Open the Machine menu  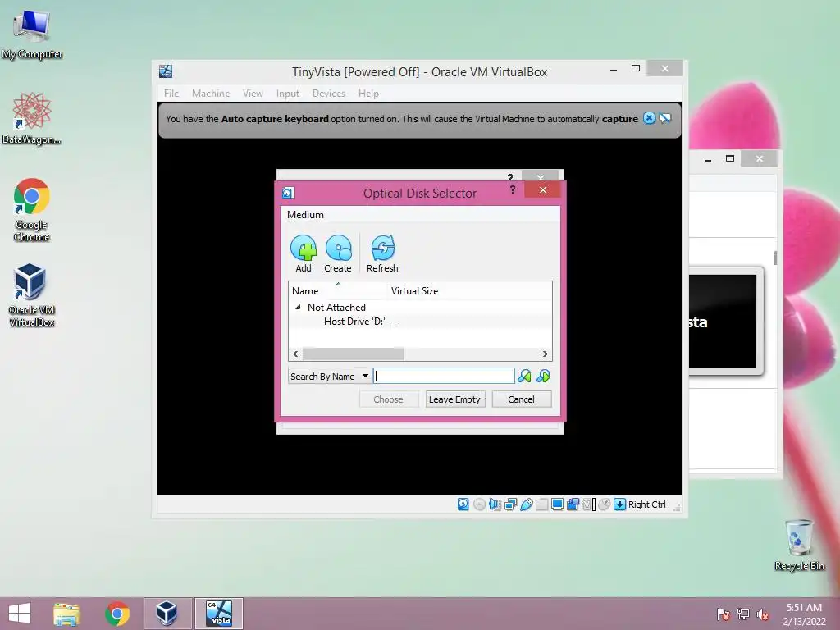(211, 94)
